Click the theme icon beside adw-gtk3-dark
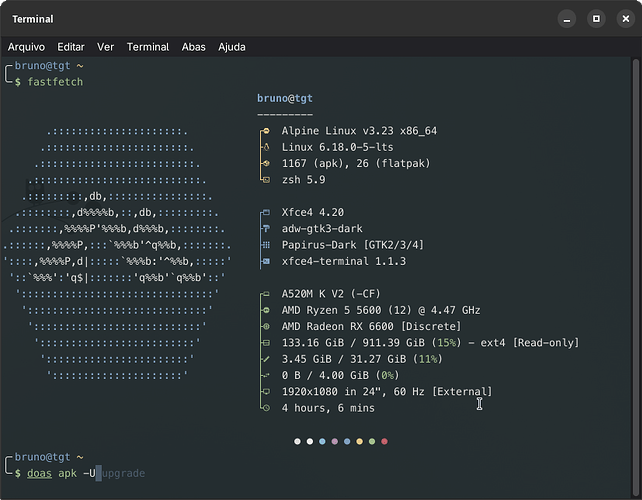This screenshot has width=642, height=500. 265,229
